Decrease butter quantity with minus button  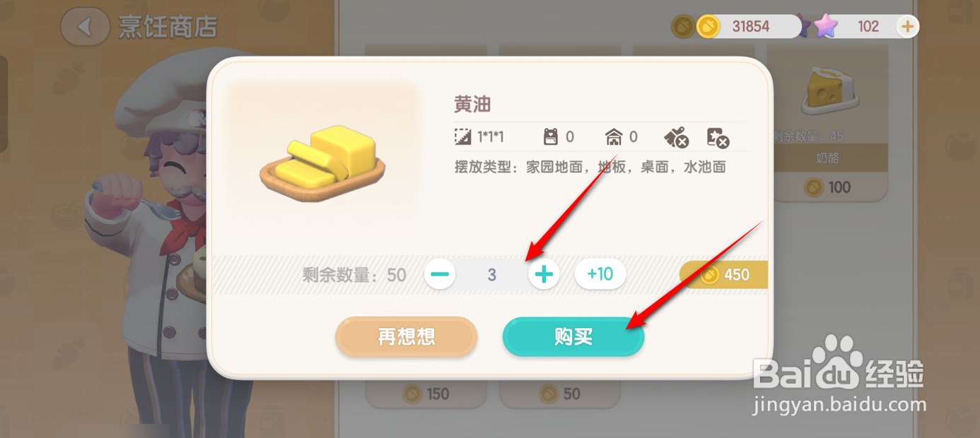[440, 274]
